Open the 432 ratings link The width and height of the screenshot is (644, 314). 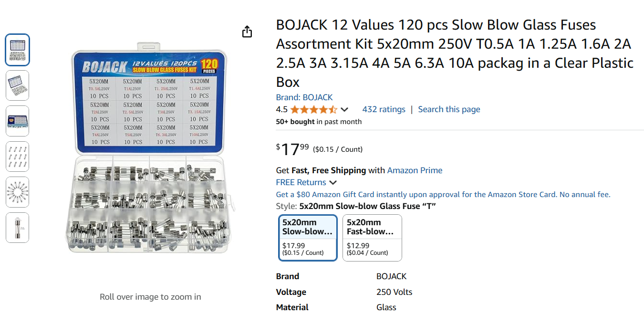(x=384, y=109)
